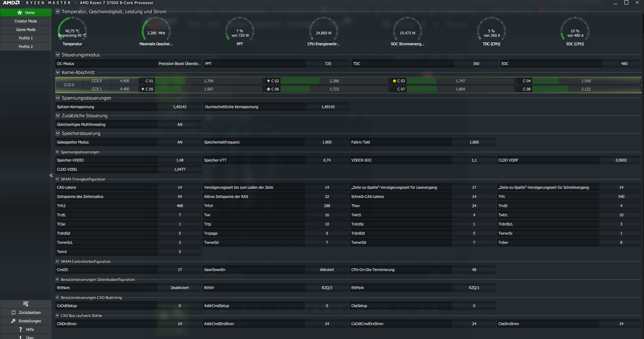Click the C 01 core speed bar
Screen dimensions: 644x339
[209, 81]
